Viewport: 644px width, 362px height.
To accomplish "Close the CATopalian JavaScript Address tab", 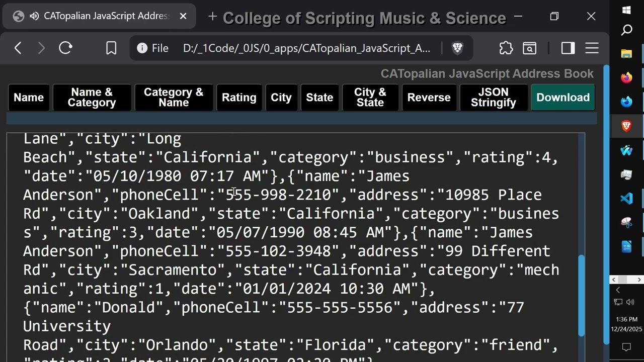I will point(183,16).
